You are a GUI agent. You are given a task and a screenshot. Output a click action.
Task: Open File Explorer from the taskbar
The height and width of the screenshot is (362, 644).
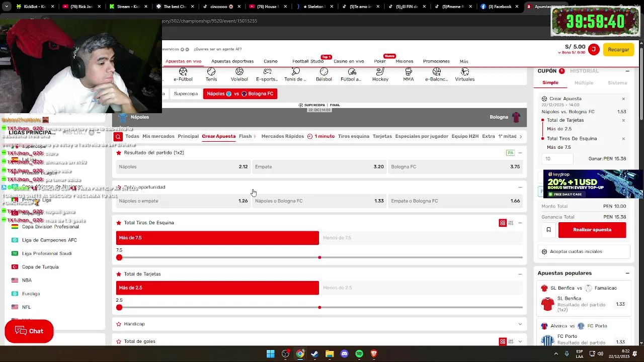[x=330, y=354]
